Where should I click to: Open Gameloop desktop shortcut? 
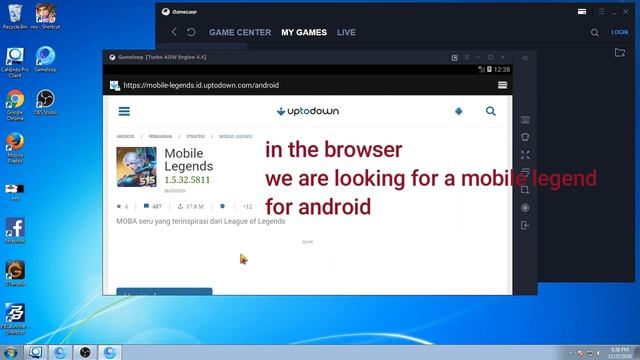tap(45, 59)
